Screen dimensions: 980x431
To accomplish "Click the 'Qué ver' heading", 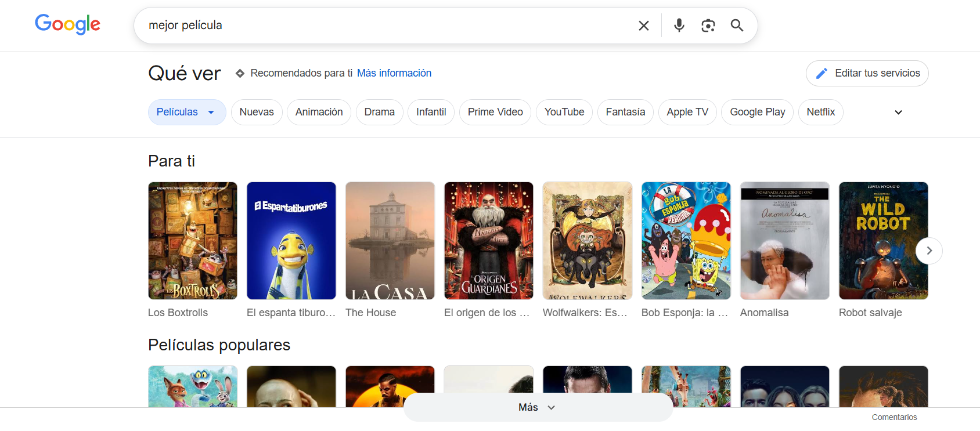I will 185,74.
